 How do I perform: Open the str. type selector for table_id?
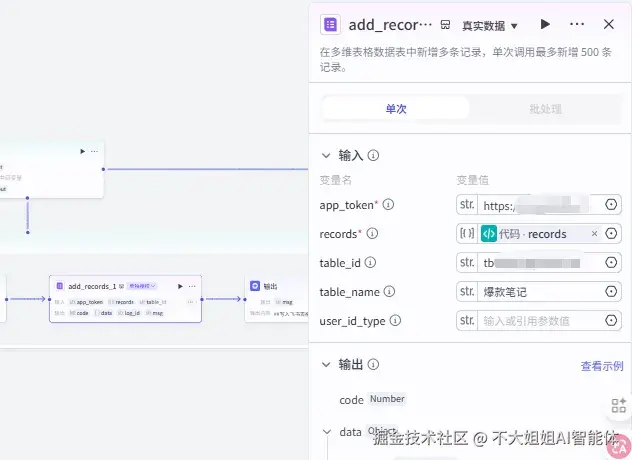(467, 263)
